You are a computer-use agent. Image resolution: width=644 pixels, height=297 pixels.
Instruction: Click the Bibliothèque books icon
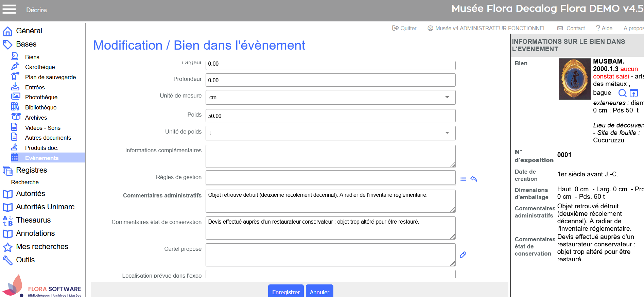[x=15, y=107]
